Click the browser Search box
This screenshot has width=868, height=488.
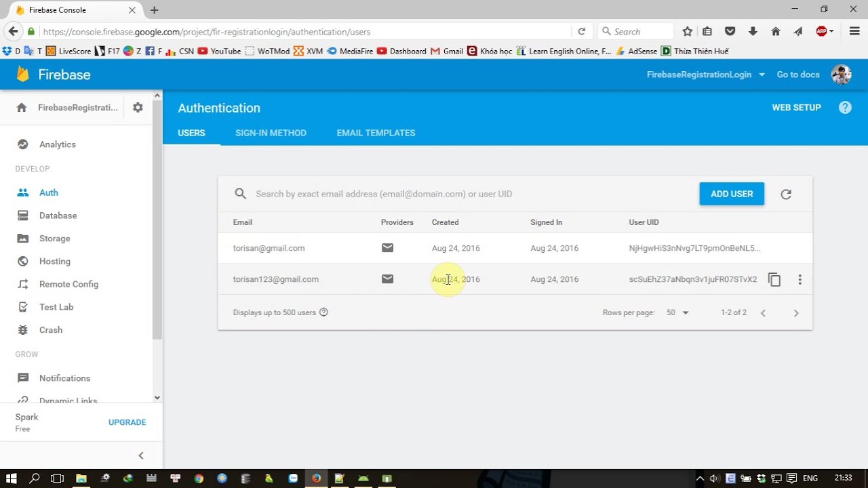[636, 32]
